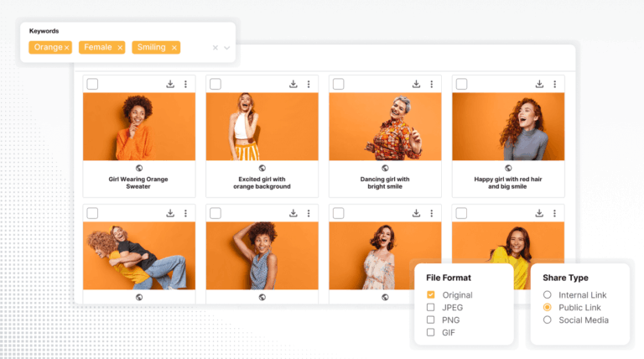Open Dancing girl with bright smile thumbnail
644x359 pixels.
385,127
